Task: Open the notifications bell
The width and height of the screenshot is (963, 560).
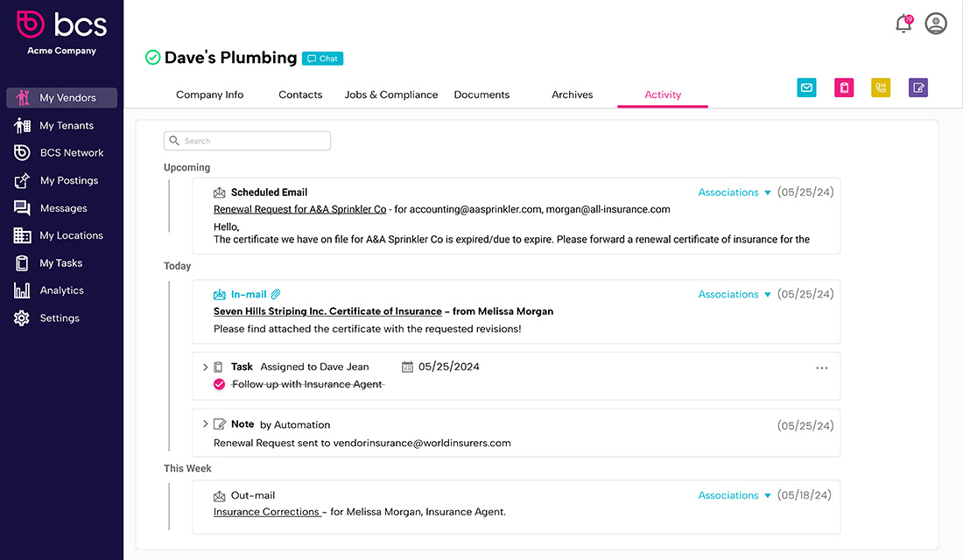Action: (x=903, y=24)
